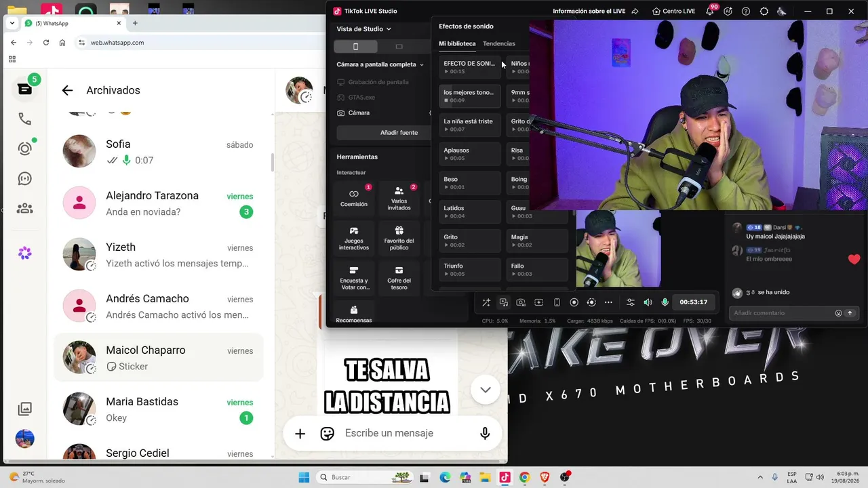868x488 pixels.
Task: Click the share arrow next to Información sobre el LIVE
Action: coord(635,12)
